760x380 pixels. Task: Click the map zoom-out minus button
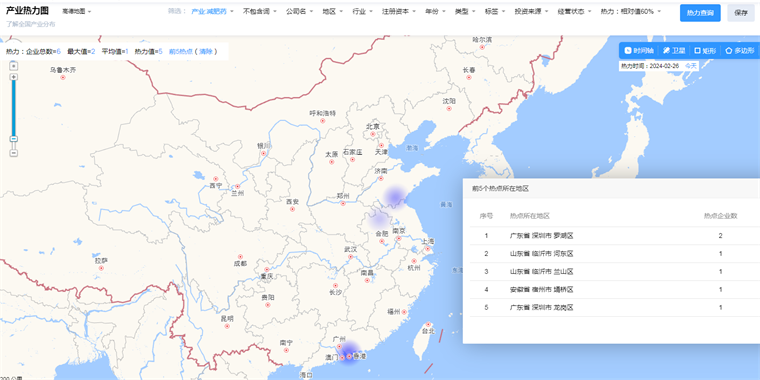14,153
